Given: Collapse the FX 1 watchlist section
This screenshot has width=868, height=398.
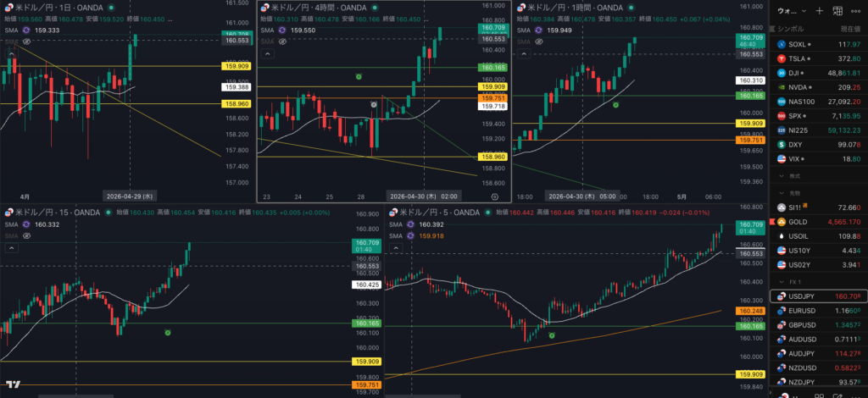Looking at the screenshot, I should [781, 281].
